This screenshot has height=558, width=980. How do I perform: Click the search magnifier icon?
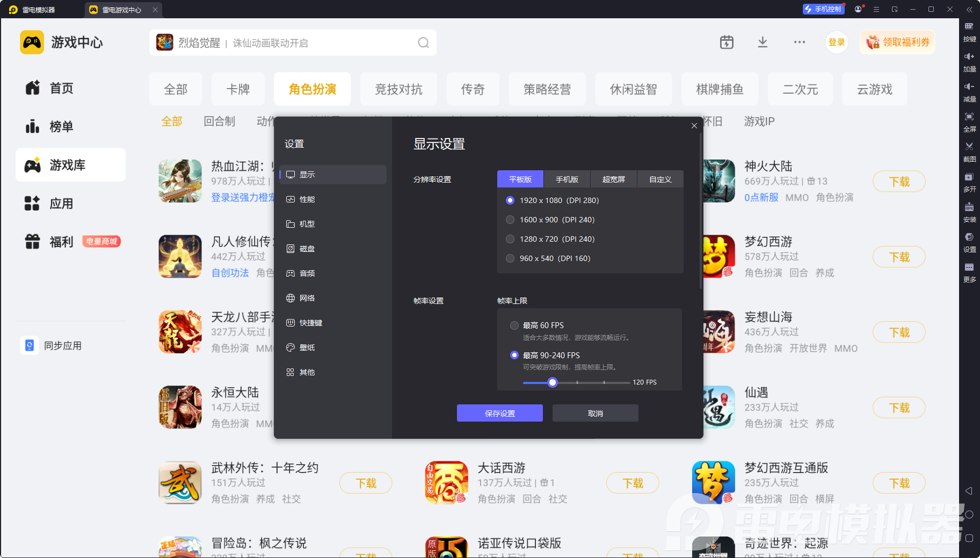pyautogui.click(x=424, y=43)
